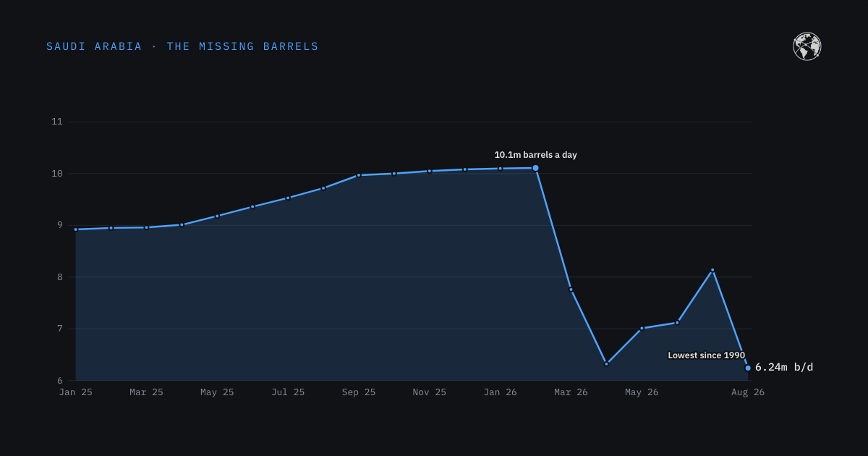
Task: Click the globe icon in top-right corner
Action: coord(807,46)
